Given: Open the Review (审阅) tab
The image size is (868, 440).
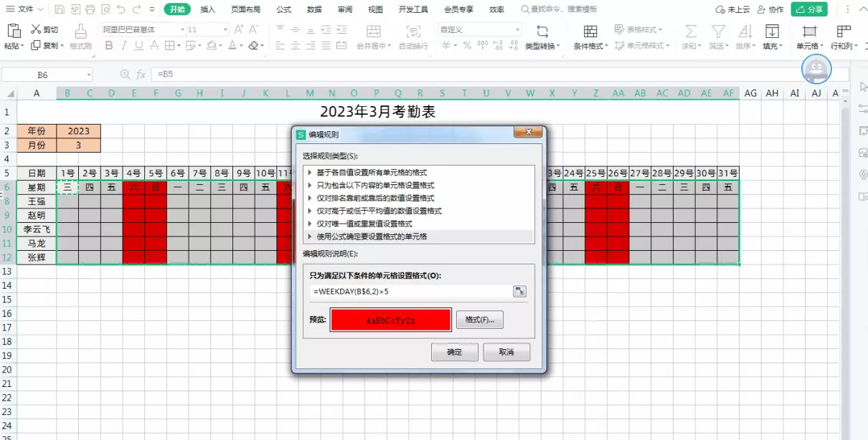Looking at the screenshot, I should tap(345, 9).
